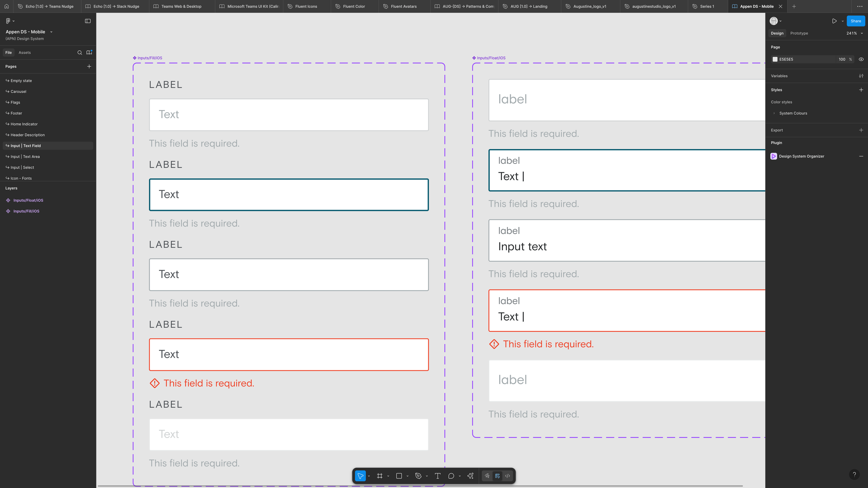Switch to the Prototype tab
The image size is (868, 488).
tap(799, 33)
